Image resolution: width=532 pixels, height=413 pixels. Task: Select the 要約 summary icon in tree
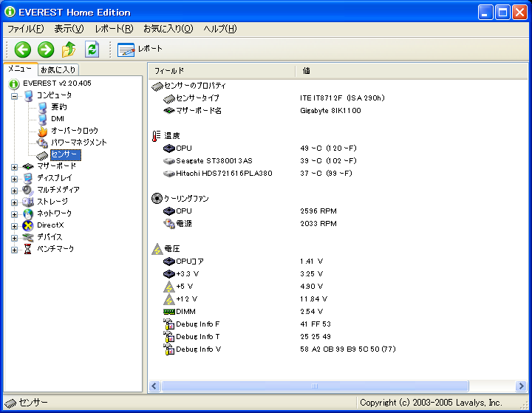pos(42,108)
